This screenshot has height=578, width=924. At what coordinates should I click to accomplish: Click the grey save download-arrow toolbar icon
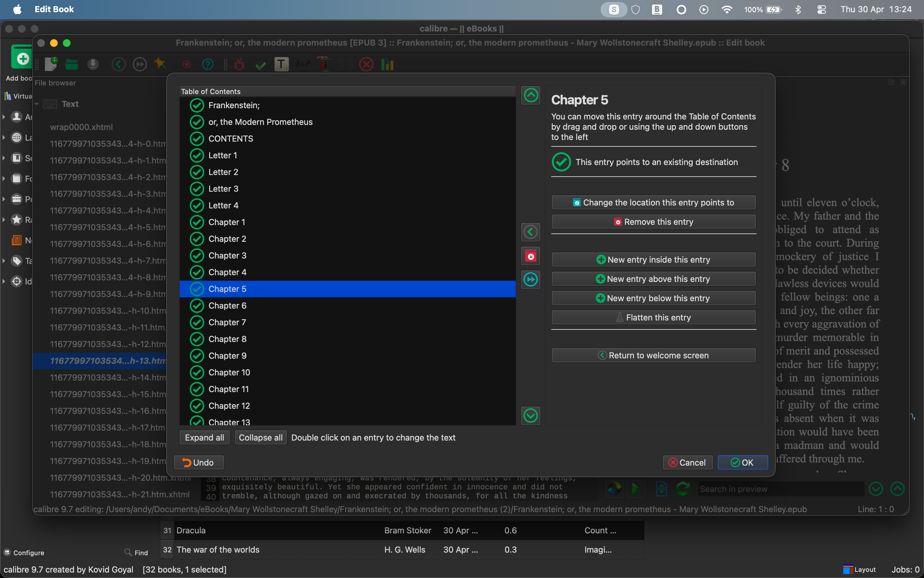[93, 64]
